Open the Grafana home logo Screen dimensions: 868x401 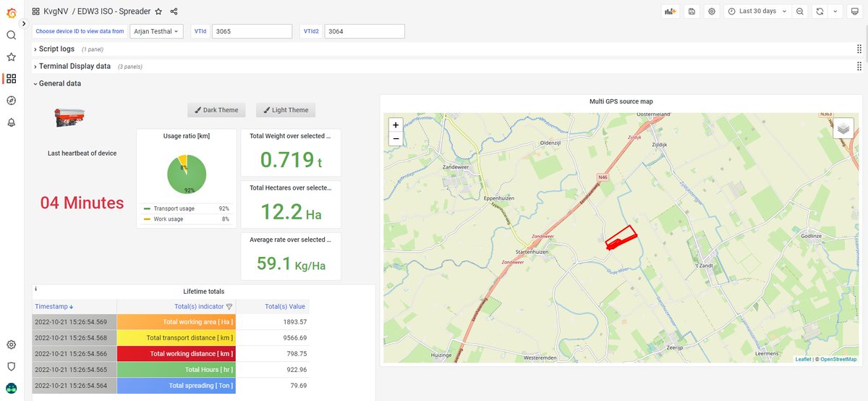coord(11,12)
